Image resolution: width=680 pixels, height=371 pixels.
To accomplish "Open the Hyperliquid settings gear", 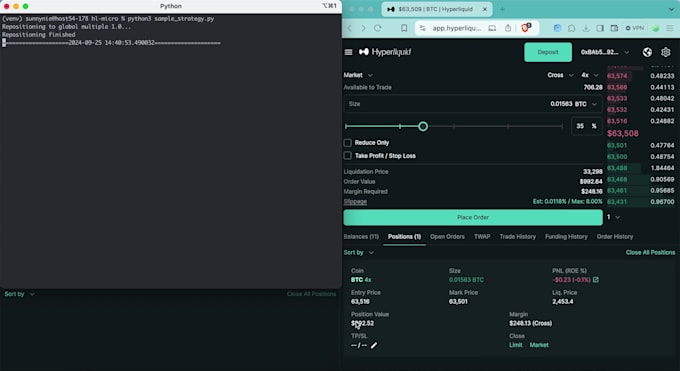I will coord(666,52).
